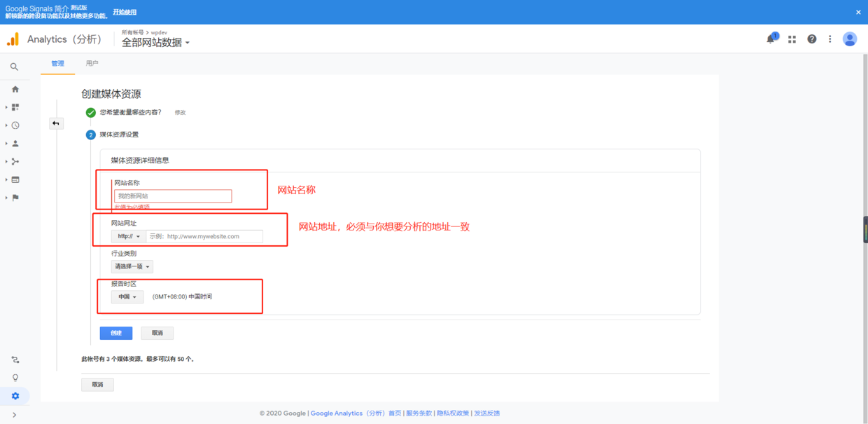Open Google apps grid icon

tap(792, 39)
